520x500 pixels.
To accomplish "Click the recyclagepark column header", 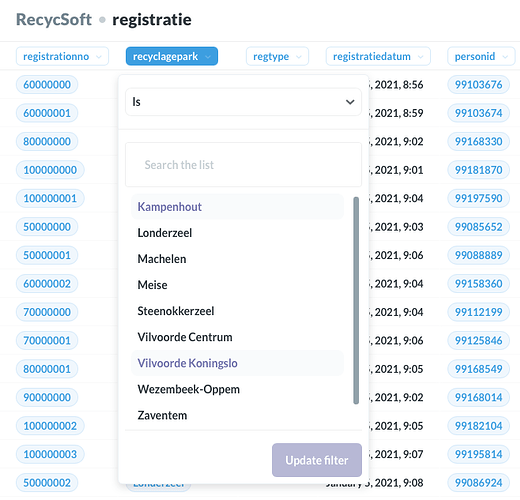I will [x=172, y=56].
